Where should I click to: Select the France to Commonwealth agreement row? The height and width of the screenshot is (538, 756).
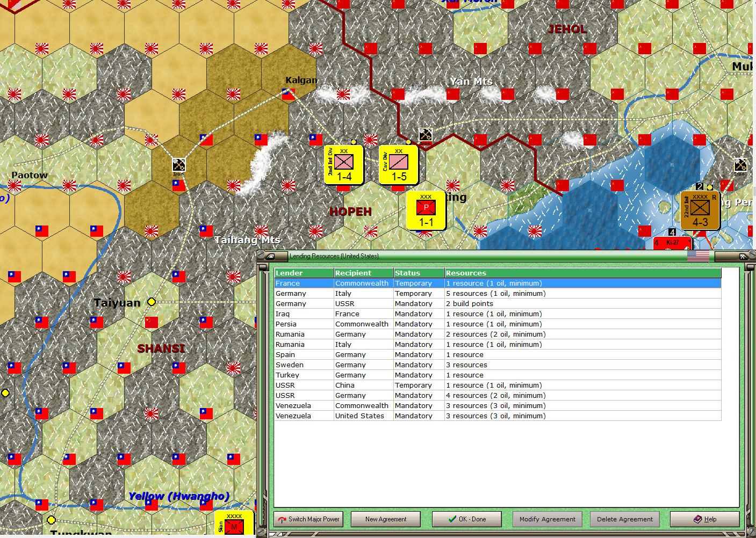(498, 283)
